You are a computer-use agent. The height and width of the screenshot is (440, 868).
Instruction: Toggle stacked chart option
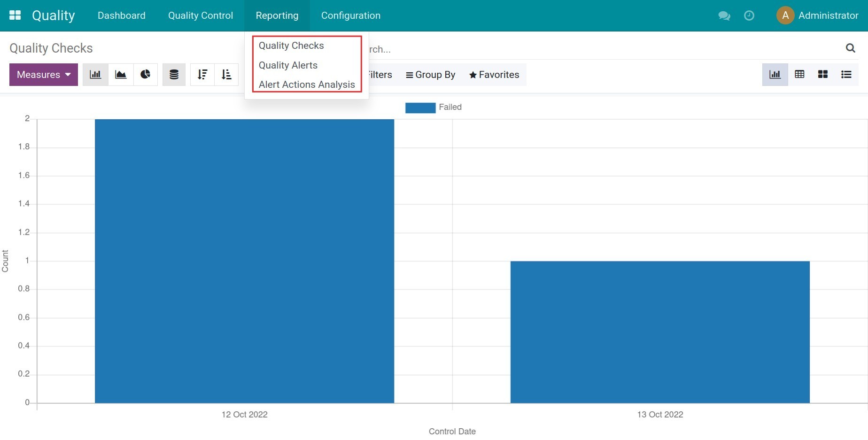(174, 75)
